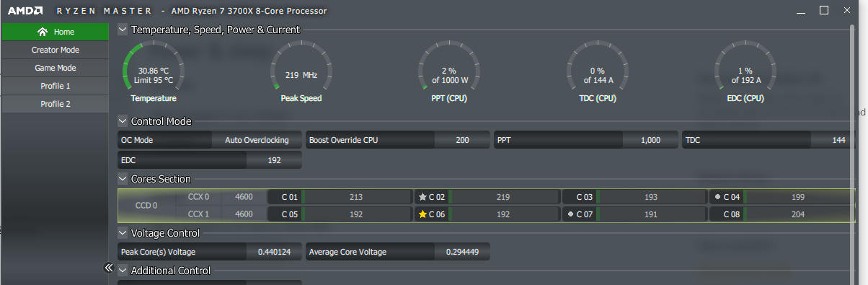The image size is (868, 285).
Task: Open Profile 2 tab
Action: tap(56, 104)
